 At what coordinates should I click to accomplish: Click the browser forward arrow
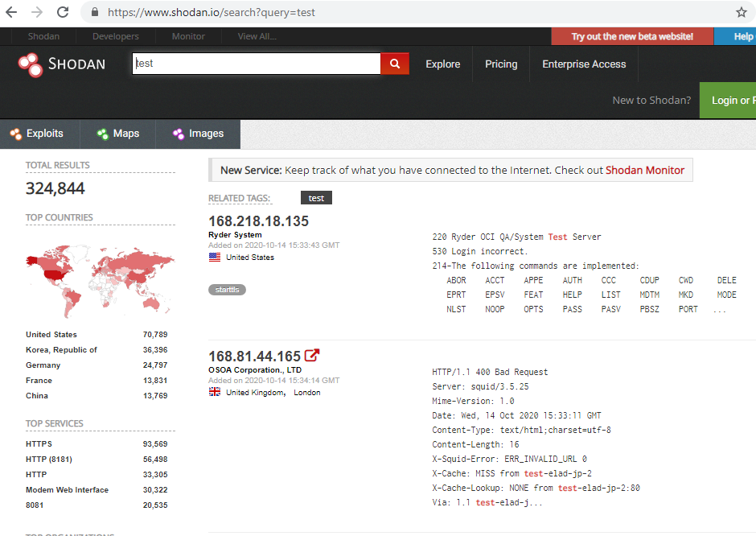(37, 12)
